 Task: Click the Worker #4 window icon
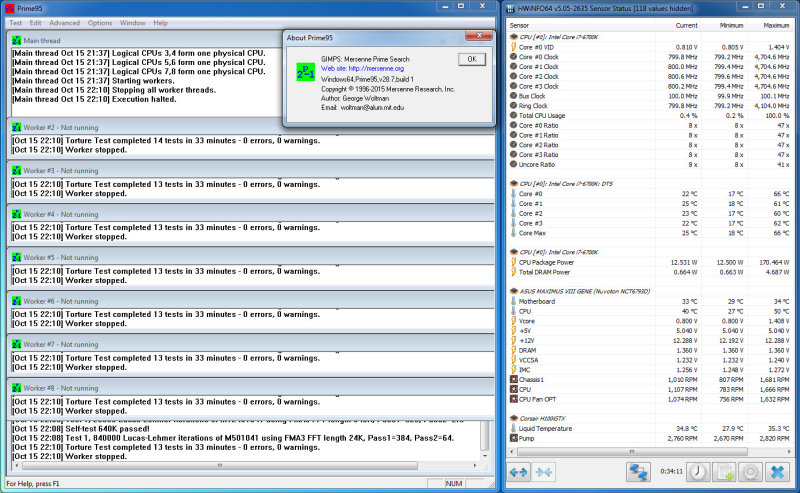coord(16,214)
